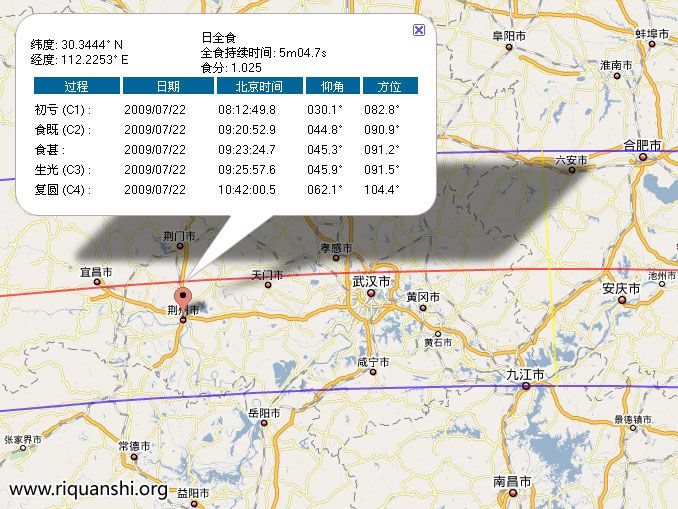Click the 蚌埠市 city marker dot
Image resolution: width=678 pixels, height=509 pixels.
click(x=652, y=44)
